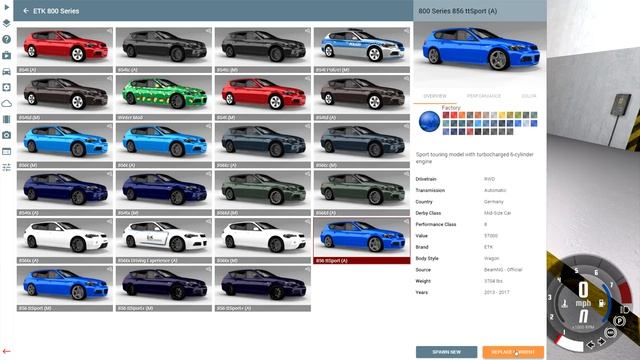Click the '2013 - 2017' years value

pos(496,292)
